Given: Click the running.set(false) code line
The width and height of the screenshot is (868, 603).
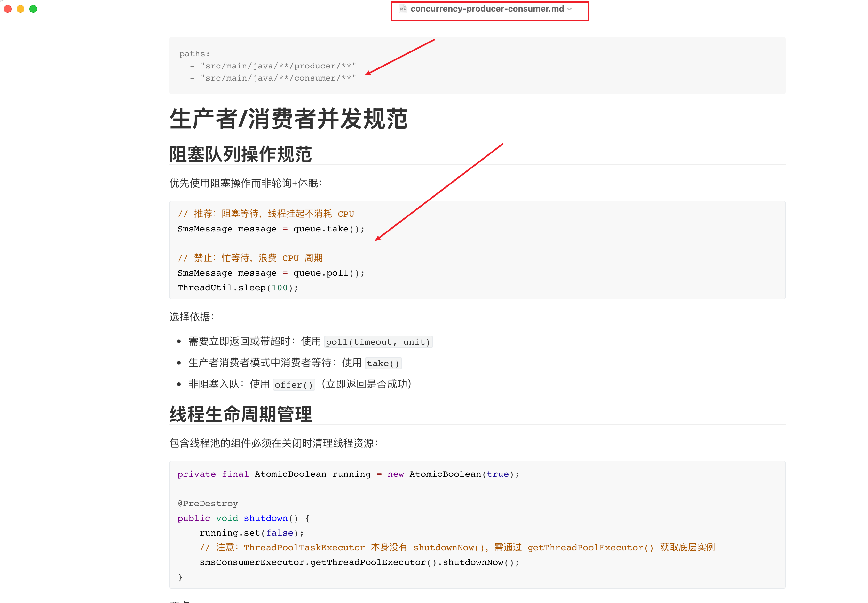Looking at the screenshot, I should click(252, 533).
